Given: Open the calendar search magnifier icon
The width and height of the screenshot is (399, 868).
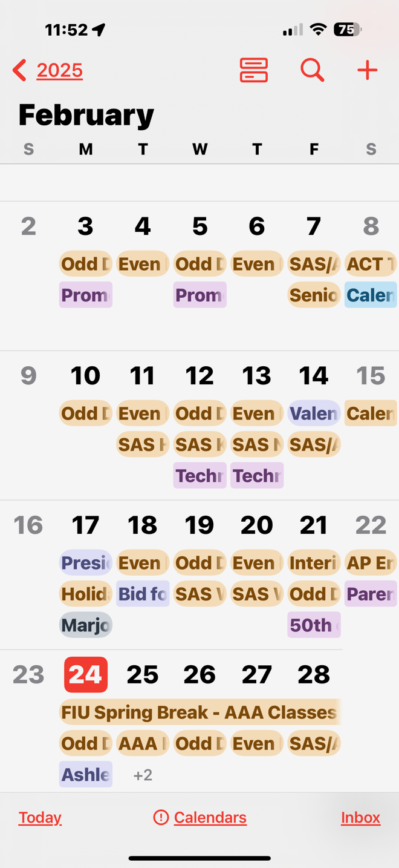Looking at the screenshot, I should [312, 70].
